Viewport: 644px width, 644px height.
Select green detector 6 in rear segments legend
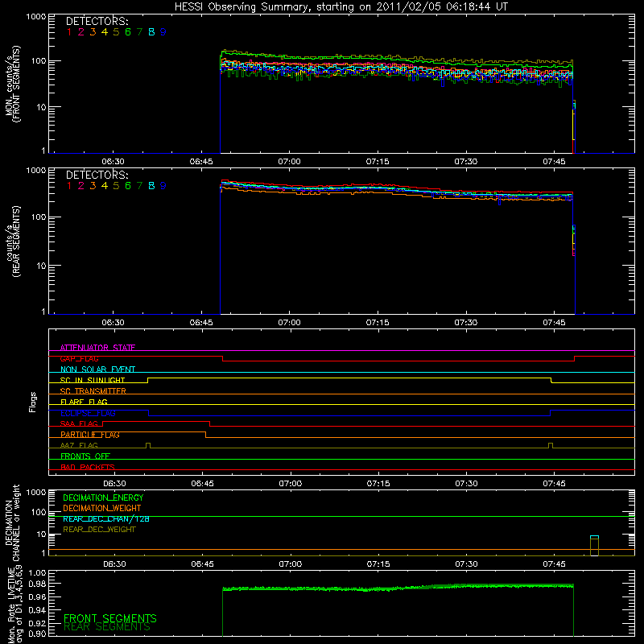click(x=128, y=186)
